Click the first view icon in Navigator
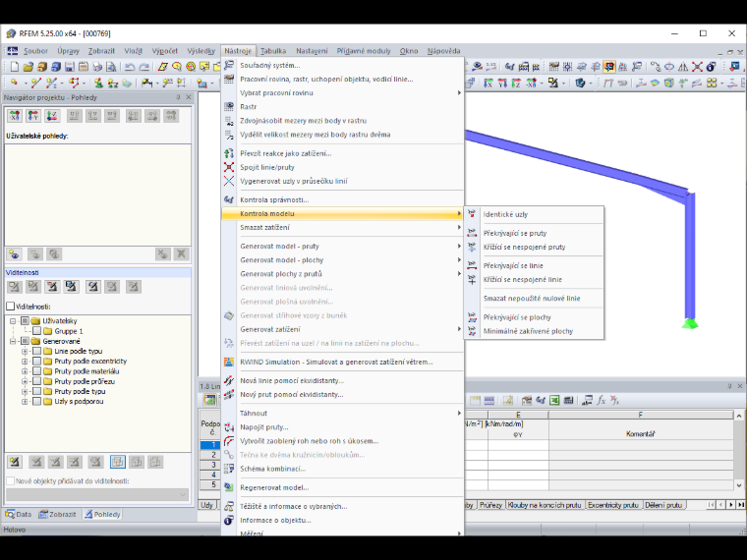 click(x=15, y=115)
